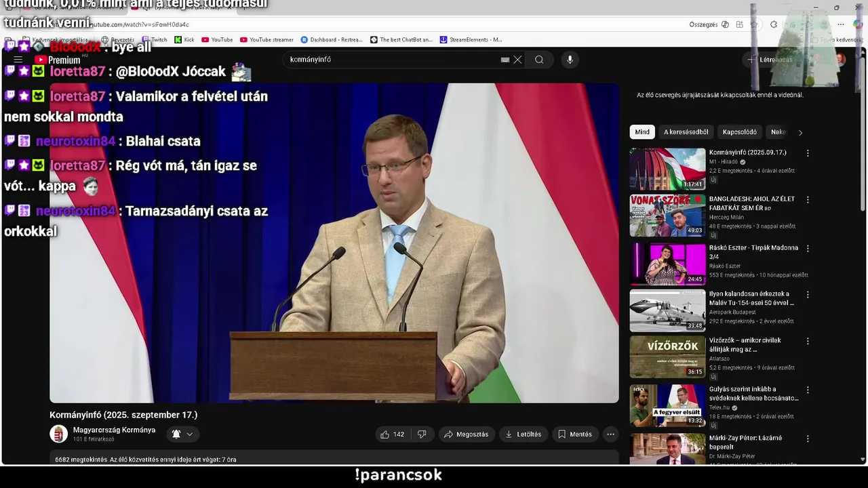Viewport: 868px width, 488px height.
Task: Click the Létrehozás create button
Action: click(770, 60)
